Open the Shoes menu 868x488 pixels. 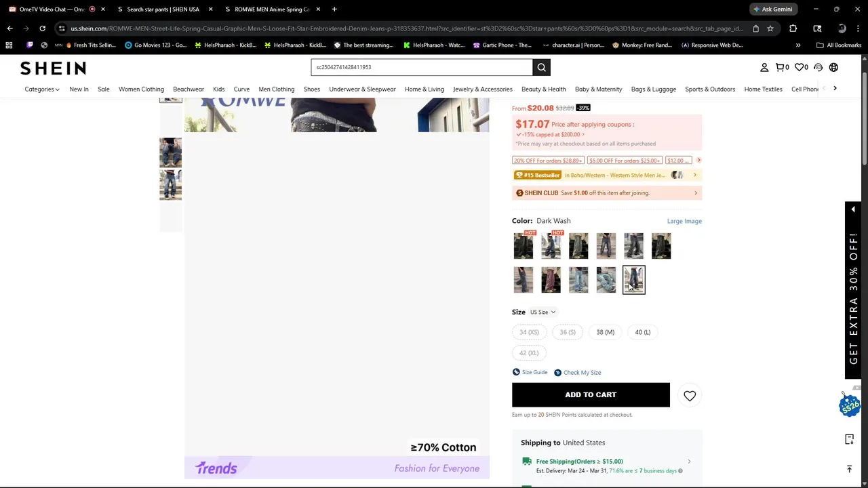pos(311,89)
